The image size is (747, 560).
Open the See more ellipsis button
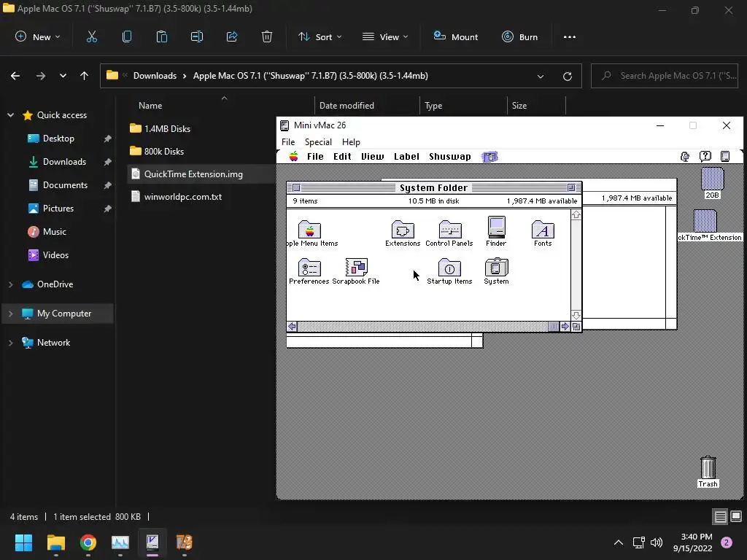pyautogui.click(x=569, y=36)
